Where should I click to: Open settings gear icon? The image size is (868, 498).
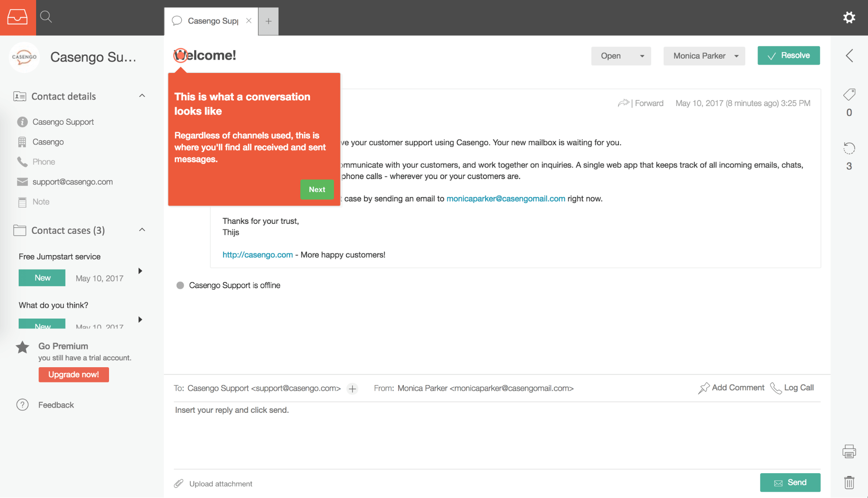pos(849,17)
